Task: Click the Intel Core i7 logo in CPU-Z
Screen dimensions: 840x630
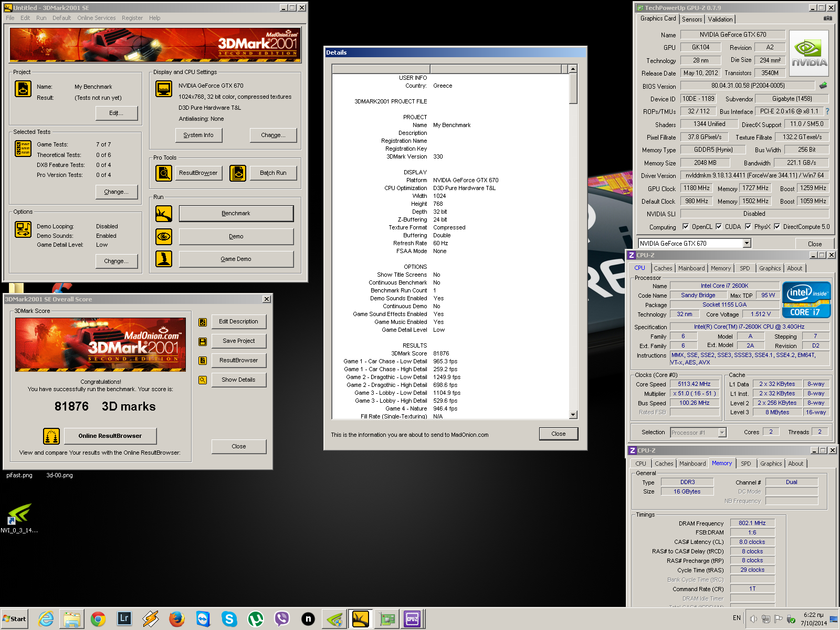Action: (x=806, y=300)
